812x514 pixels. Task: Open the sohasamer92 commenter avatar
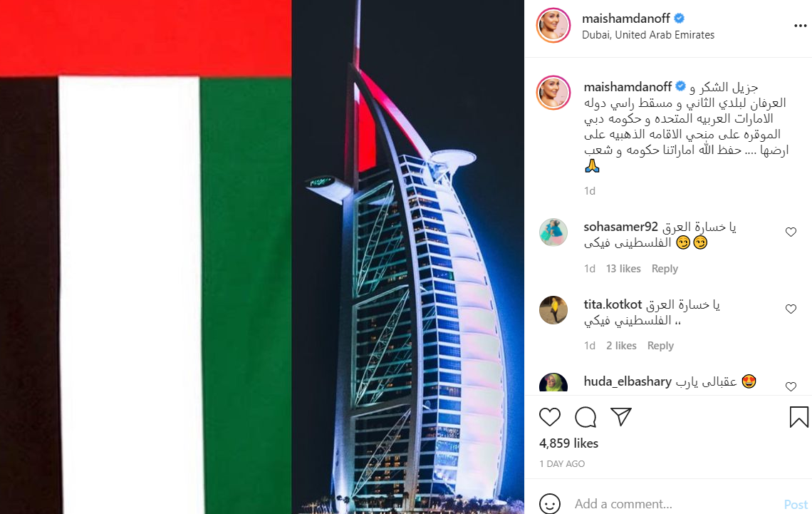[553, 232]
